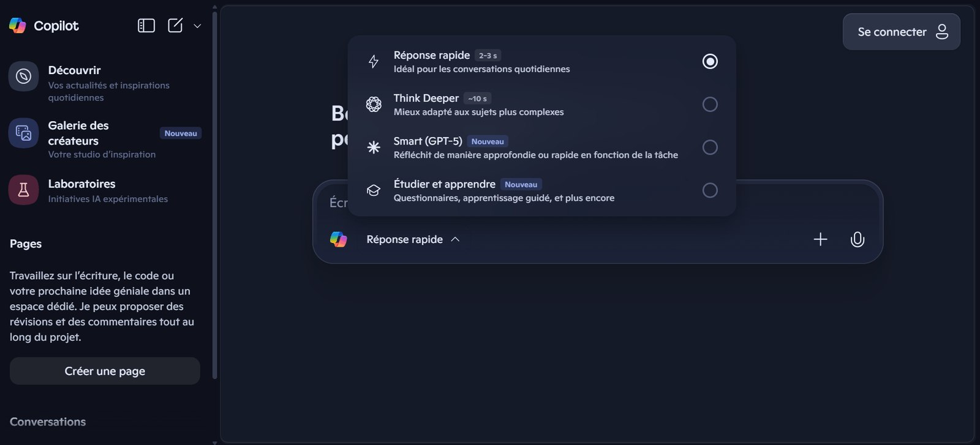Screen dimensions: 980x445
Task: Select the Smart (GPT-5) radio button
Action: tap(710, 148)
